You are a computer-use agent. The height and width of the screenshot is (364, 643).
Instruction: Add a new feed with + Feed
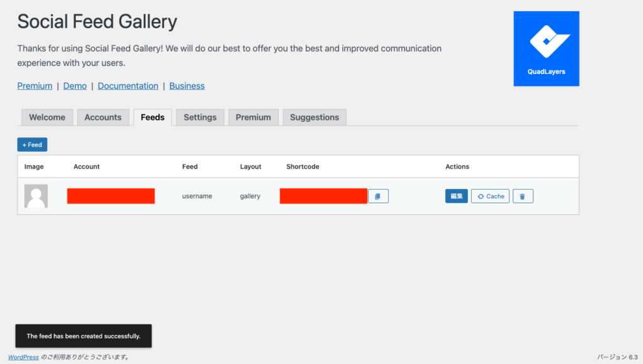click(x=32, y=144)
